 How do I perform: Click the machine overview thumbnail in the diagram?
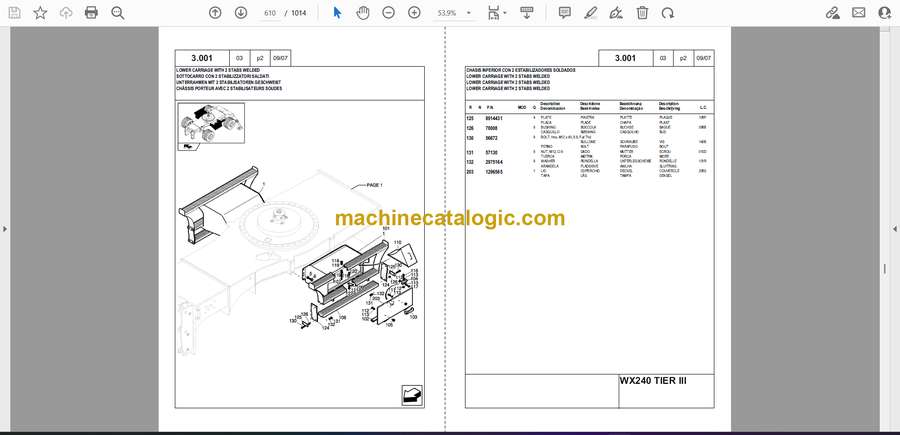[211, 123]
